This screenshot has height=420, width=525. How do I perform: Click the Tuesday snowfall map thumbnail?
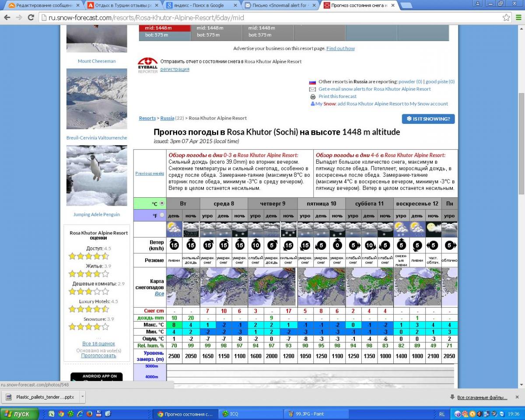tap(183, 287)
